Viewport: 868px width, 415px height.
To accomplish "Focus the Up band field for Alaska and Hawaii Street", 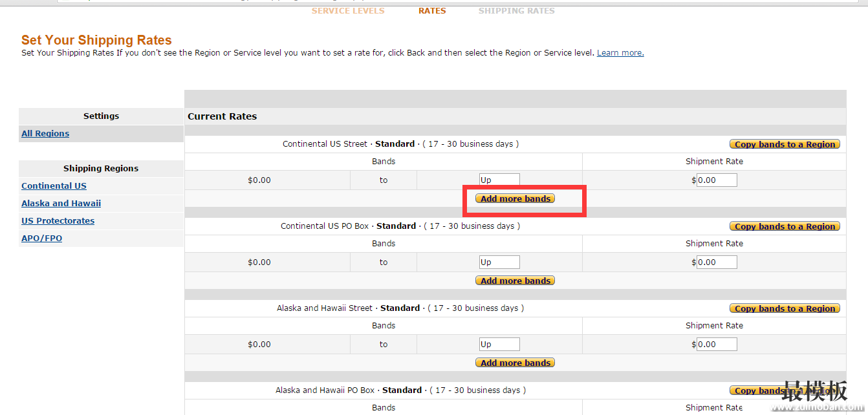I will pos(499,344).
